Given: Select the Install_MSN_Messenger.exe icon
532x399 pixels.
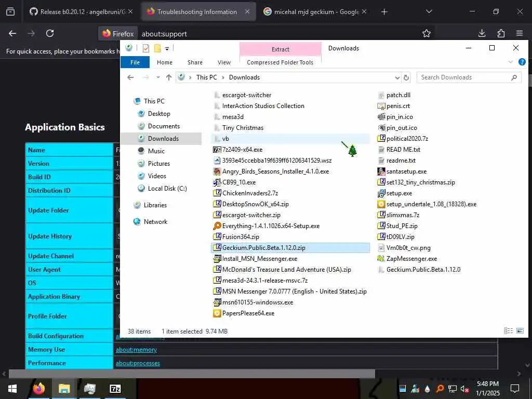Looking at the screenshot, I should click(x=217, y=259).
